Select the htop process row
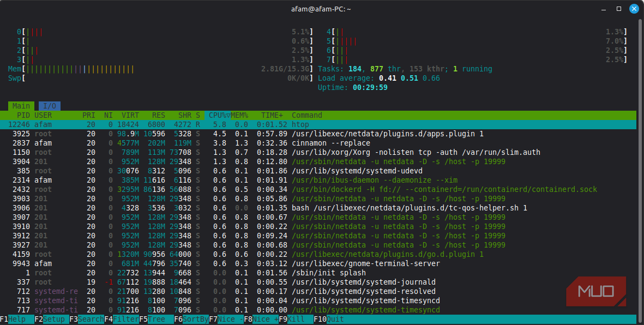644x325 pixels. pyautogui.click(x=318, y=124)
